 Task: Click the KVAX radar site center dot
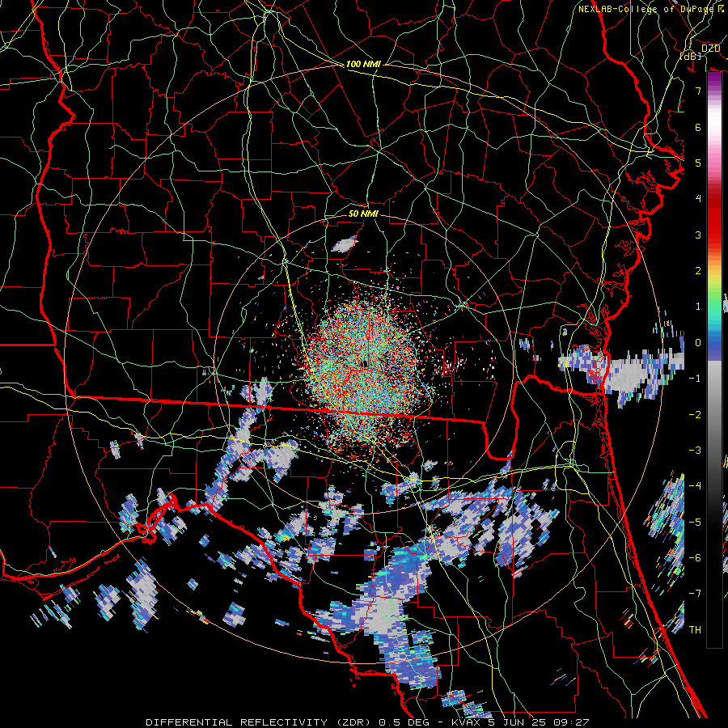pos(365,364)
